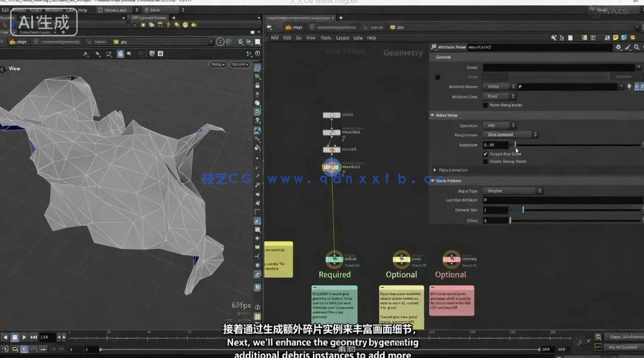Select the remesh1 node in network editor
This screenshot has width=644, height=358.
[x=332, y=150]
